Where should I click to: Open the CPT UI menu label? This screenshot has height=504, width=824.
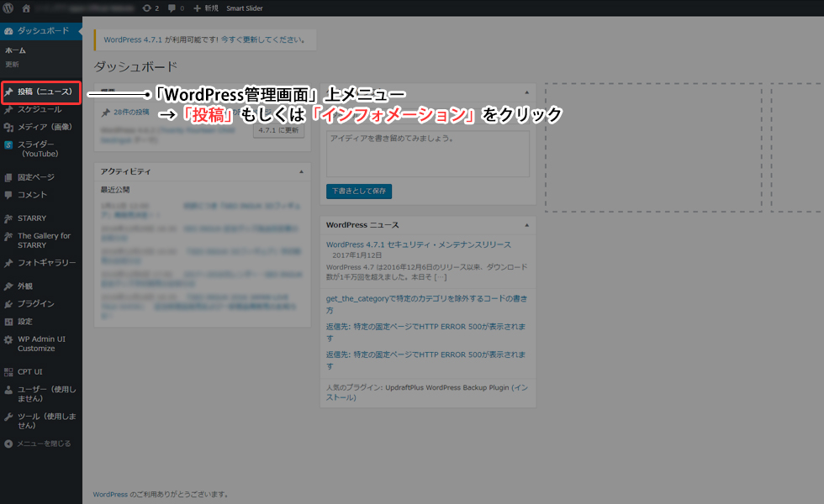pos(30,371)
